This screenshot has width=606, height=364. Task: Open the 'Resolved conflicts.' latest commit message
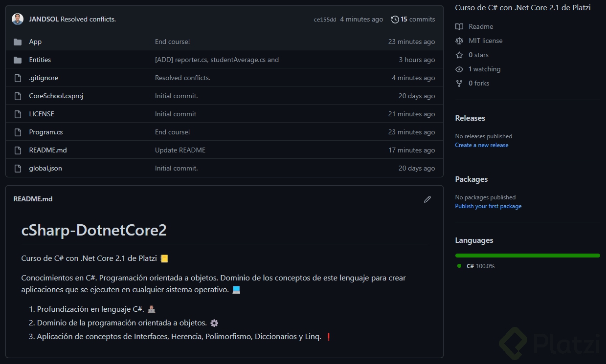88,19
